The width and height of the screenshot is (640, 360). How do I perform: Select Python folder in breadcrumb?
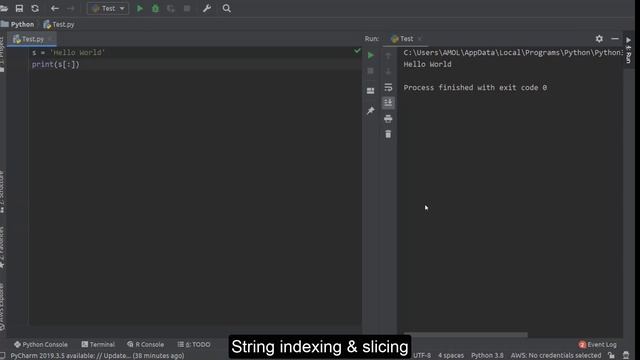[x=18, y=24]
